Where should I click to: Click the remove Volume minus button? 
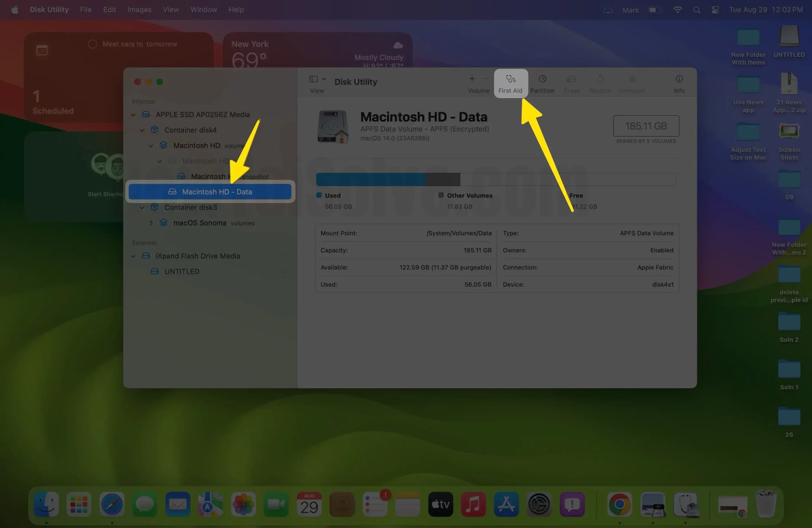tap(486, 79)
